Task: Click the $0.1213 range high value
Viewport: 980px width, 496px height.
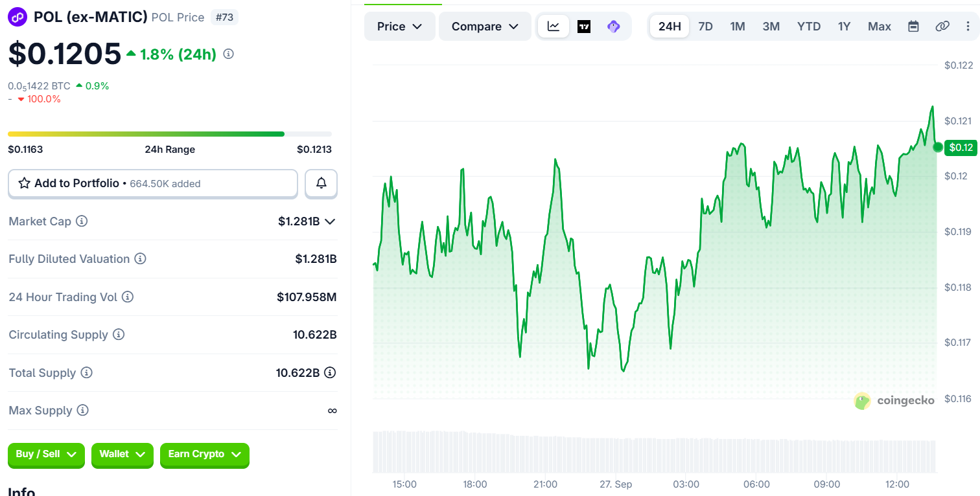Action: (x=314, y=150)
